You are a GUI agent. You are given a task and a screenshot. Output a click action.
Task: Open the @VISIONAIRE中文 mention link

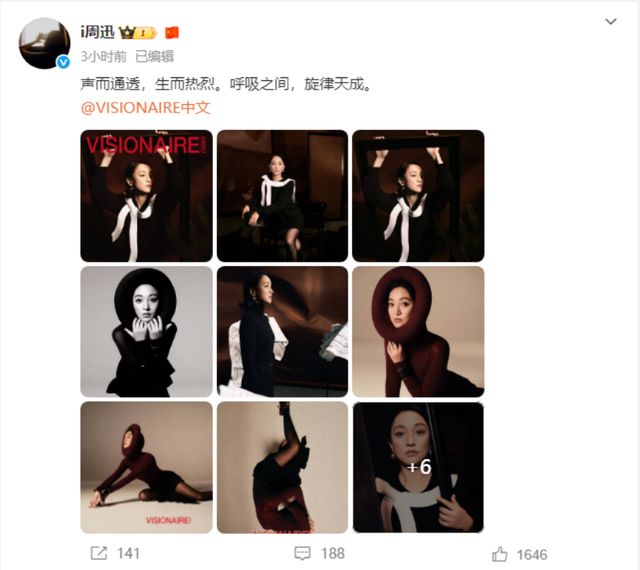tap(145, 108)
